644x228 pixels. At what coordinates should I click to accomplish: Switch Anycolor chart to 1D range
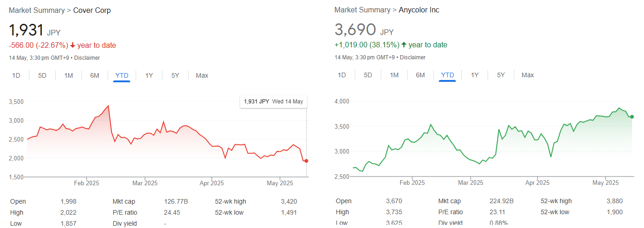click(342, 75)
